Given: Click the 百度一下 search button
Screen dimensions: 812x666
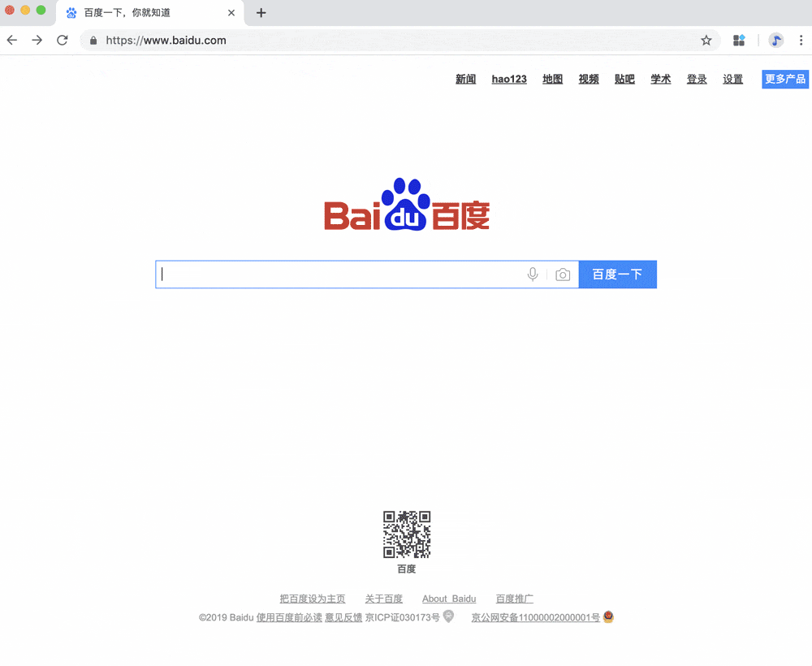Looking at the screenshot, I should 617,275.
